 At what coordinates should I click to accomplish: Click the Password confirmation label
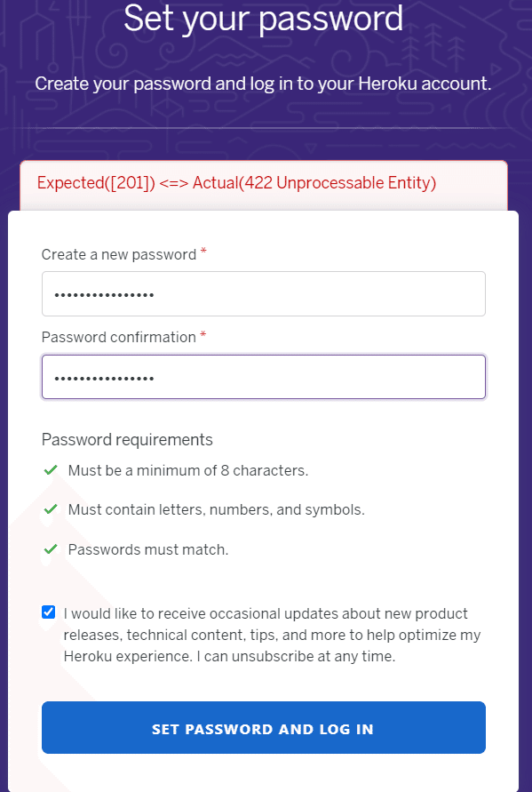(119, 338)
